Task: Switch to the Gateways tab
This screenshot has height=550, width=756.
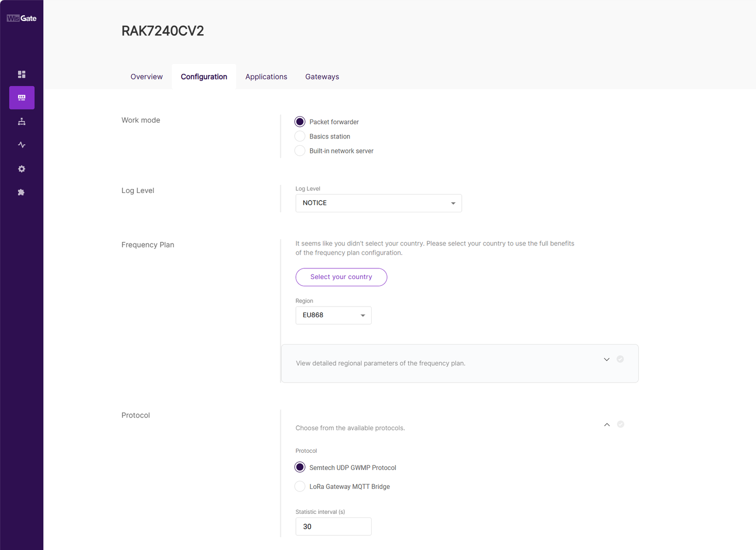Action: [322, 77]
